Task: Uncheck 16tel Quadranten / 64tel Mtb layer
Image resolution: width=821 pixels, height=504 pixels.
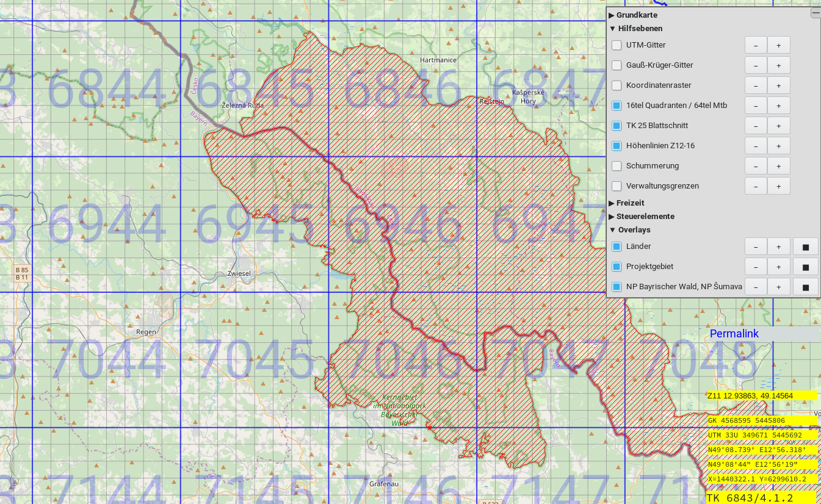Action: click(x=617, y=106)
